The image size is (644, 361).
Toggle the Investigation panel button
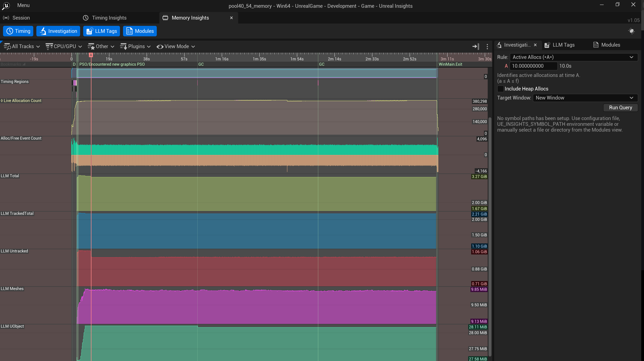pos(58,31)
